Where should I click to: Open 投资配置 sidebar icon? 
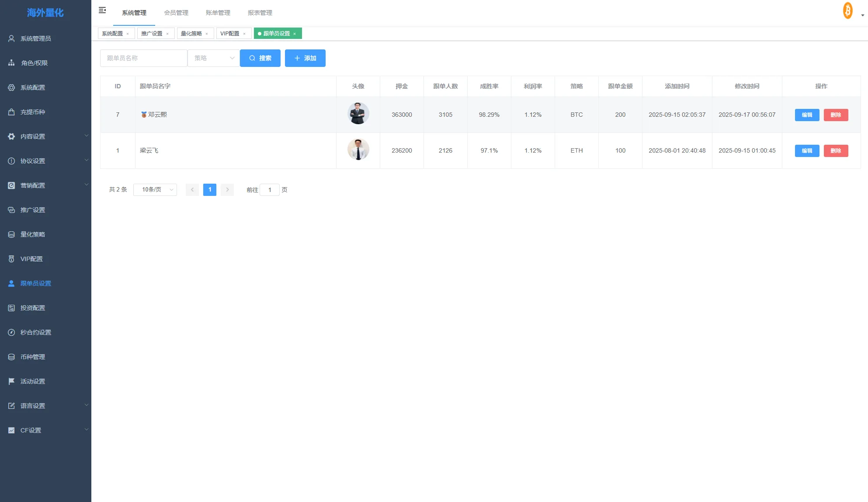[11, 308]
